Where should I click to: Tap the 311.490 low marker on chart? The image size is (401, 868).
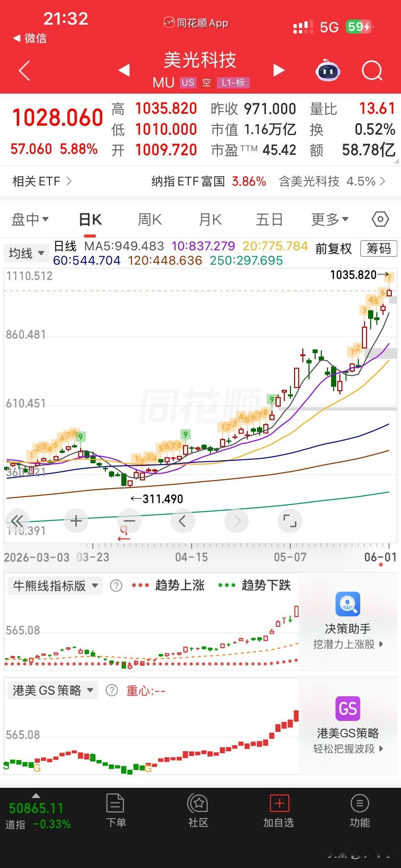click(x=157, y=499)
